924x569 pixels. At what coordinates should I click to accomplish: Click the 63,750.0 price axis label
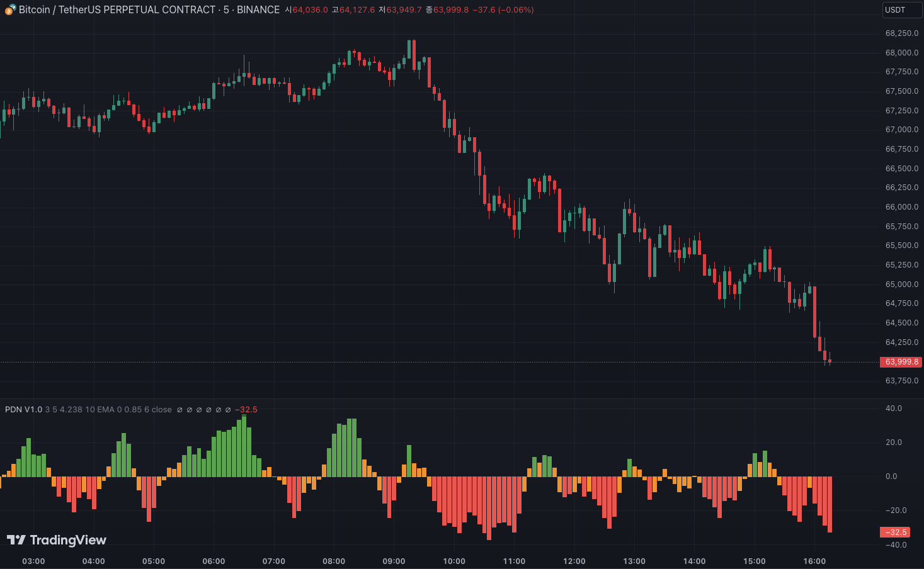click(x=902, y=381)
